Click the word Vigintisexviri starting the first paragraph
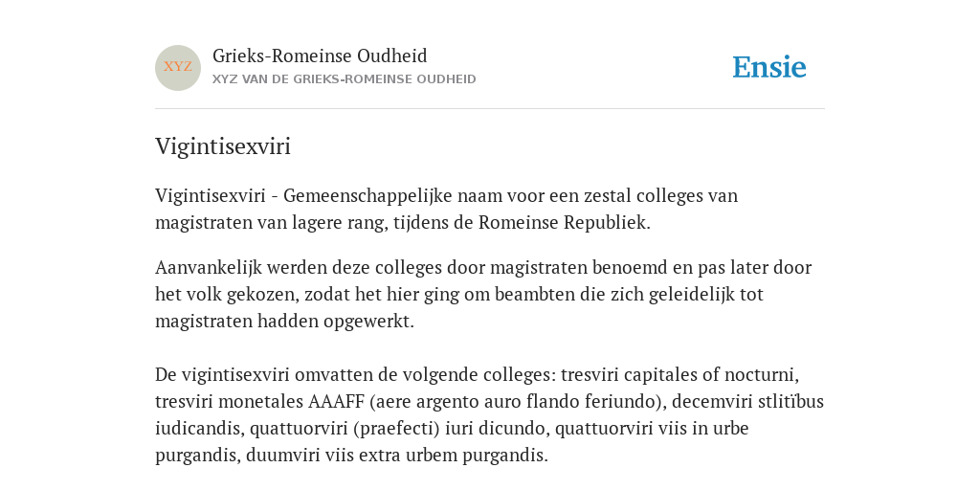The width and height of the screenshot is (980, 490). coord(211,195)
